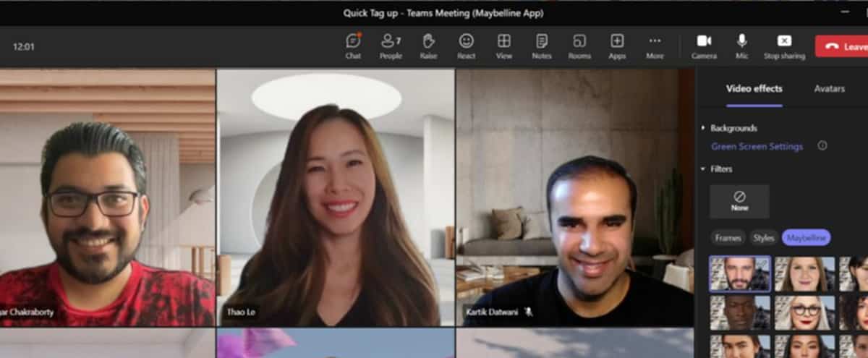Open breakout Rooms
This screenshot has width=868, height=358.
point(579,46)
